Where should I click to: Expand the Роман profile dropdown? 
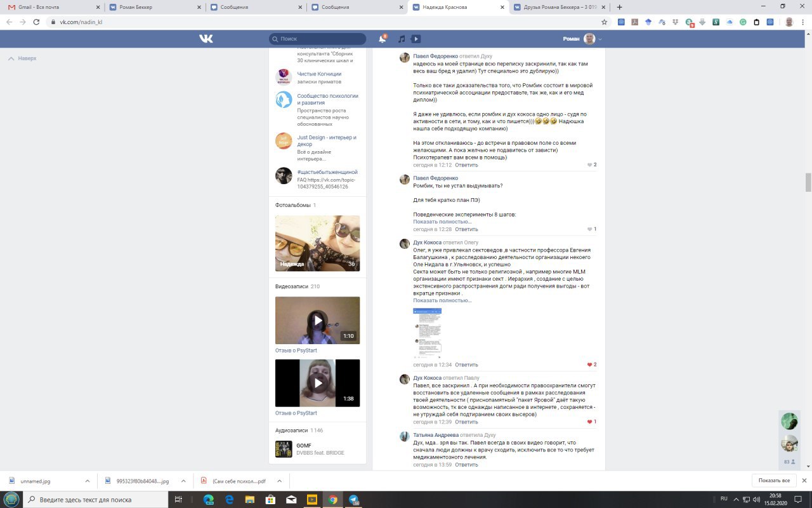(x=582, y=39)
